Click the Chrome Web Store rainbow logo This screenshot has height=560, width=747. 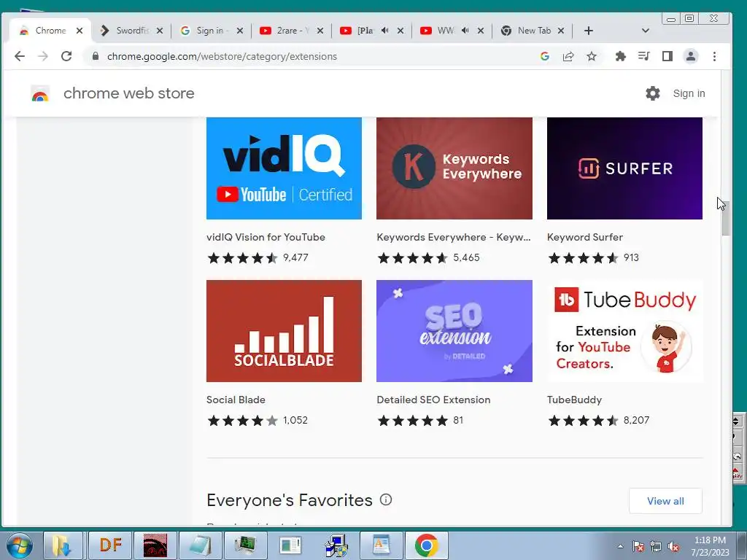pos(40,94)
